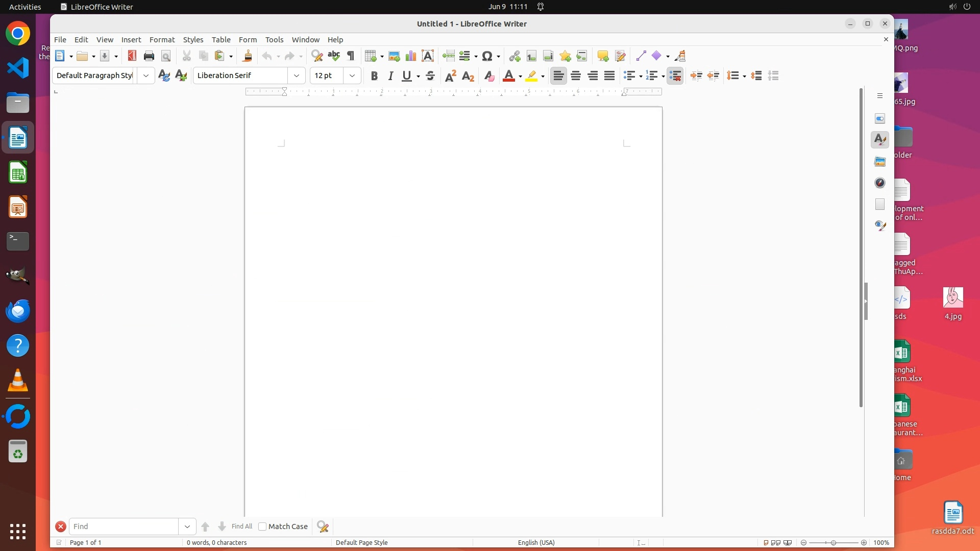Click the Strikethrough formatting icon
980x551 pixels.
coord(430,76)
